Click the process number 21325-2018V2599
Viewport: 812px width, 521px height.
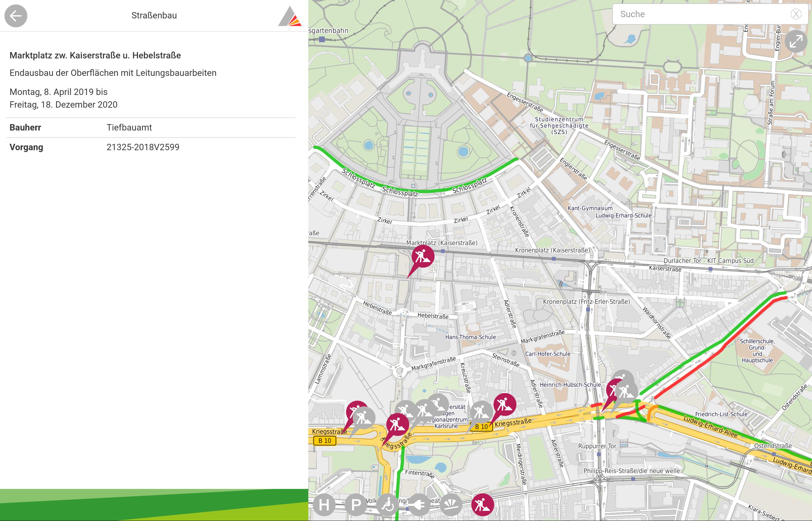[143, 147]
